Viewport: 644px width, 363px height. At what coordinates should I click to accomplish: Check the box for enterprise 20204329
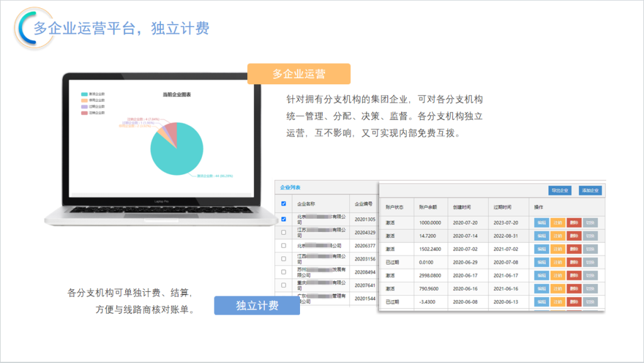284,232
